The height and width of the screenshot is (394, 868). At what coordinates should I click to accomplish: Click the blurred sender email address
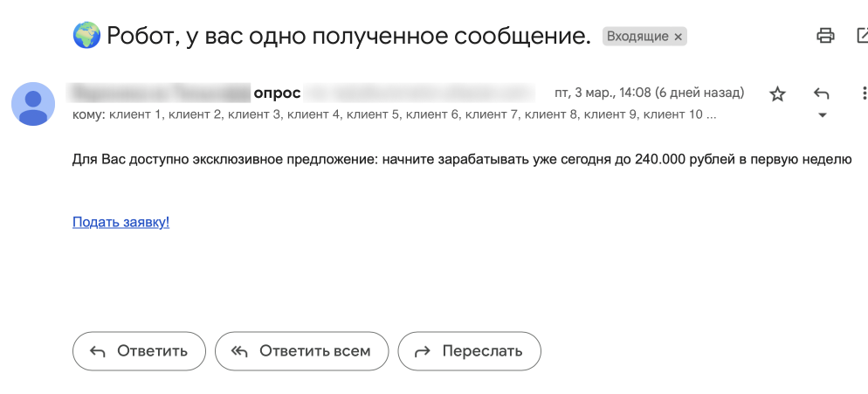pos(419,93)
